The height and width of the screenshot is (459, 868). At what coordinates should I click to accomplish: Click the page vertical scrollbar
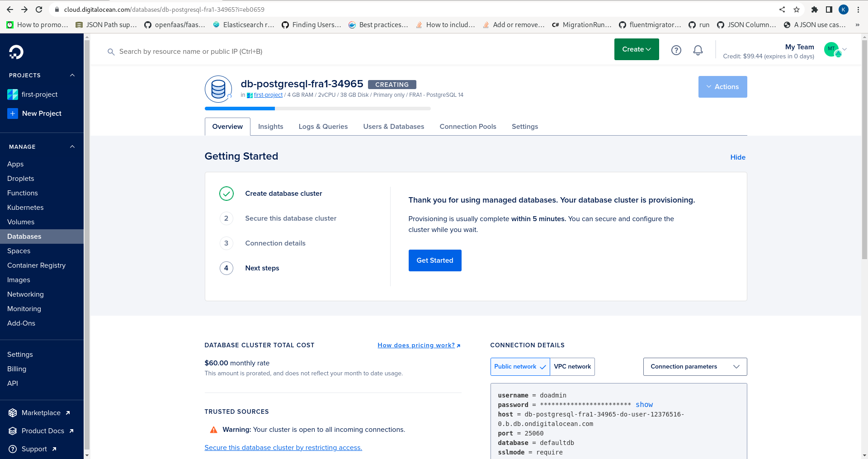tap(864, 149)
